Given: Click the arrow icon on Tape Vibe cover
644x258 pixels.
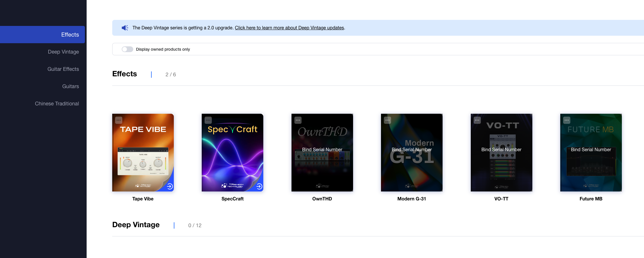Looking at the screenshot, I should click(170, 186).
